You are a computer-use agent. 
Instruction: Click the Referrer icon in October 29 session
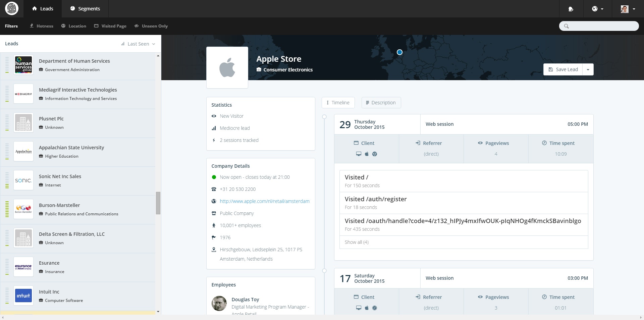click(x=418, y=143)
